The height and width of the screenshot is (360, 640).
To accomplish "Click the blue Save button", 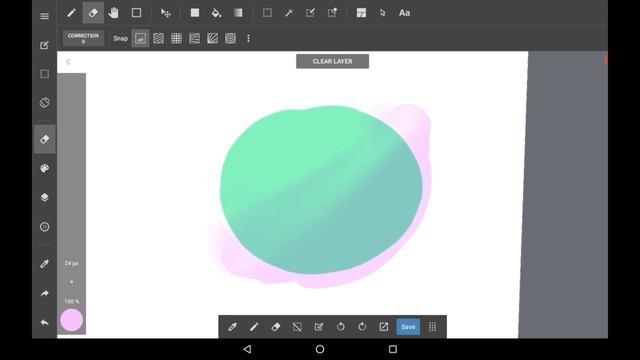I will (x=408, y=327).
